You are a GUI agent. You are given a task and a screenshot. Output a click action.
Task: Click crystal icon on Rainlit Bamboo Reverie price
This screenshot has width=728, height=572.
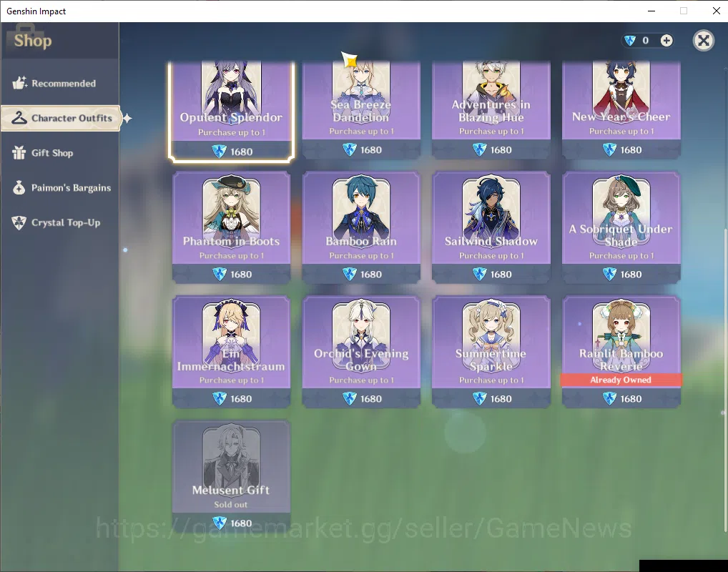(x=609, y=399)
